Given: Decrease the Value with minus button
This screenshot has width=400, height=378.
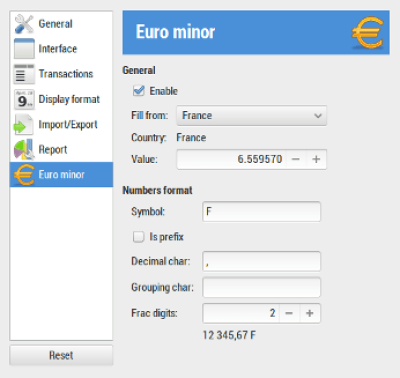Looking at the screenshot, I should pyautogui.click(x=296, y=159).
